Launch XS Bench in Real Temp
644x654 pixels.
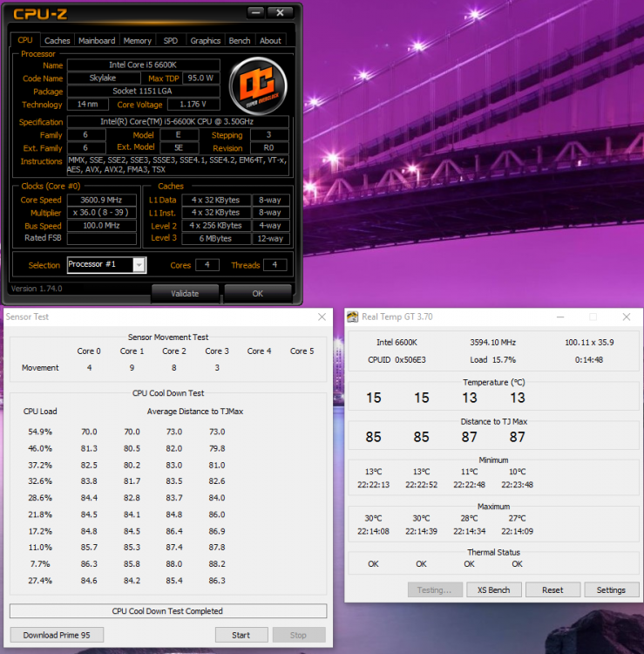tap(493, 589)
